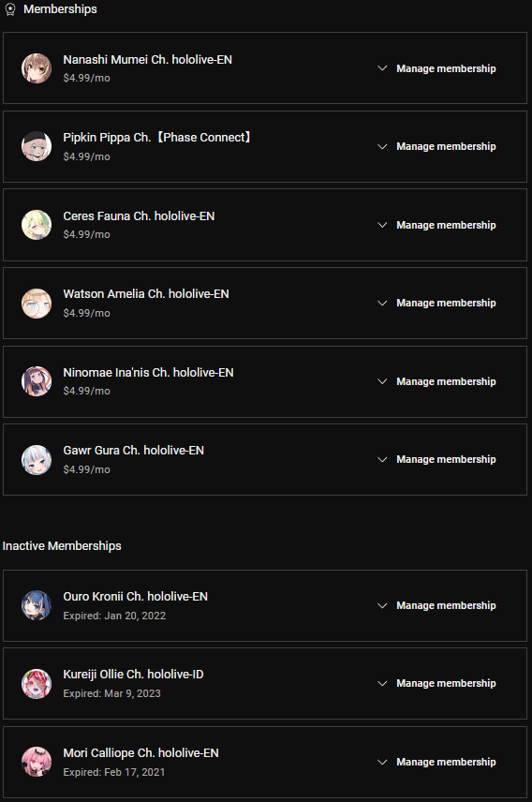
Task: Expand chevron for Nanashi Mumei membership
Action: 382,68
